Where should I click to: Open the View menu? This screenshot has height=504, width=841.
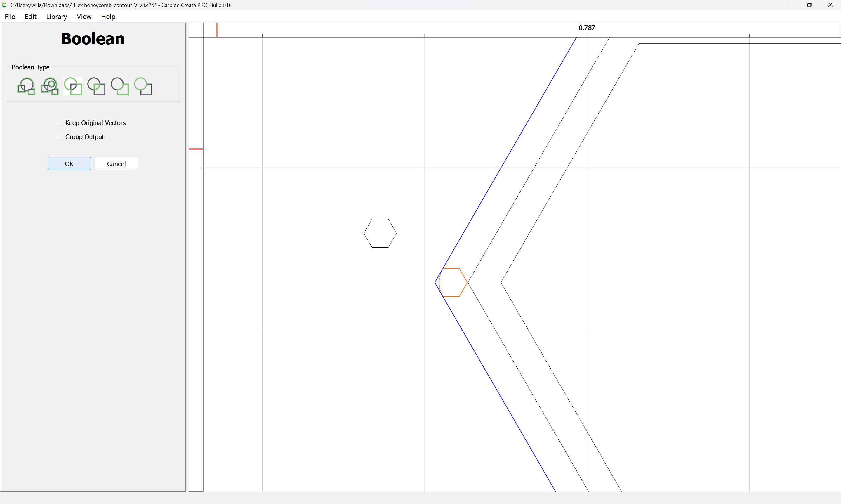[x=84, y=17]
